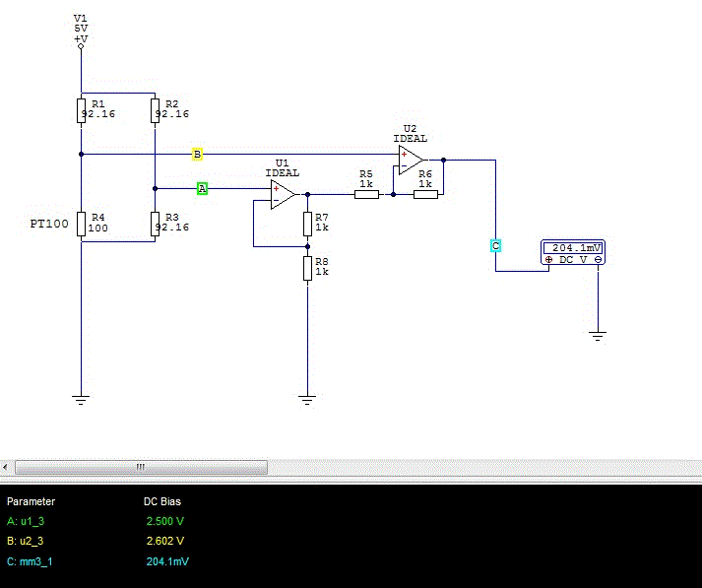Viewport: 702px width, 588px height.
Task: Select the PT100 resistor R4
Action: click(x=81, y=224)
